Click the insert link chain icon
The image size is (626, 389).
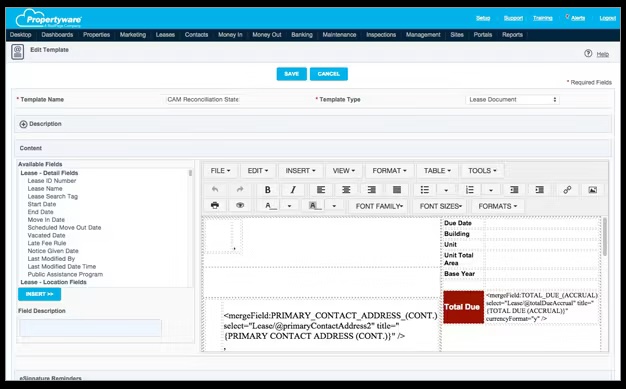point(567,190)
